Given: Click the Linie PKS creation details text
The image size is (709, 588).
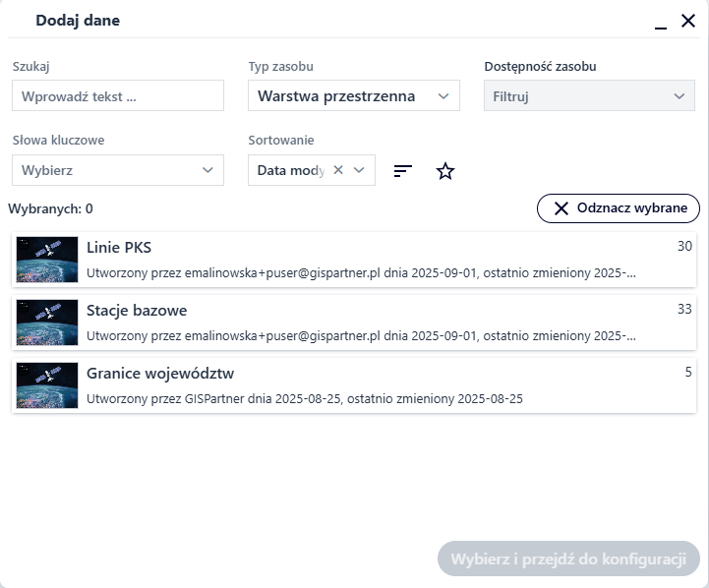Looking at the screenshot, I should click(x=361, y=273).
